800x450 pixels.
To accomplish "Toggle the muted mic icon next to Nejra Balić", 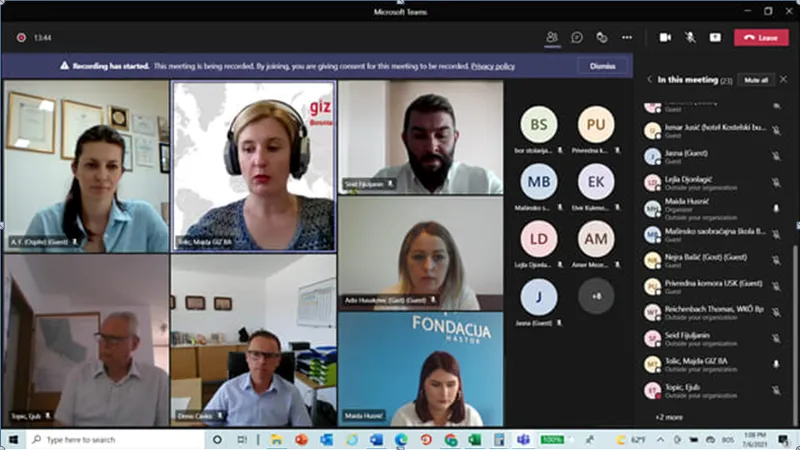I will tap(776, 260).
